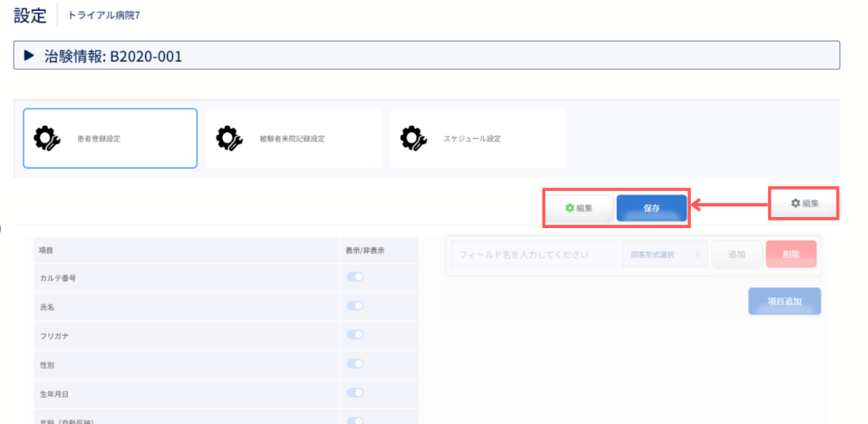
Task: Click the gear icon on スケジュール設定 card
Action: [414, 138]
